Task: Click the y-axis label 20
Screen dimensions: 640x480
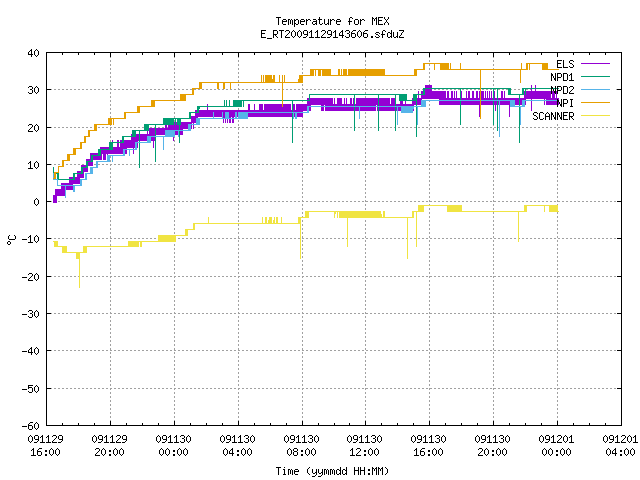Action: (x=33, y=128)
